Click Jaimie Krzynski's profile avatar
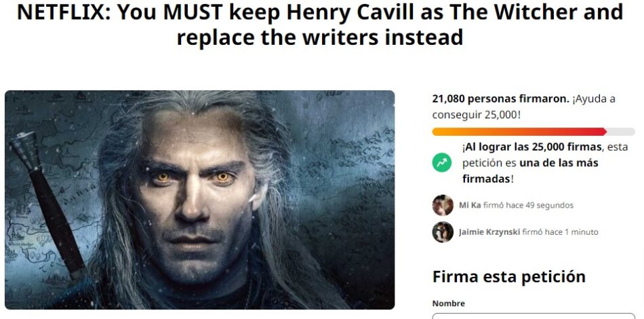Screen dimensions: 644x319 click(443, 232)
